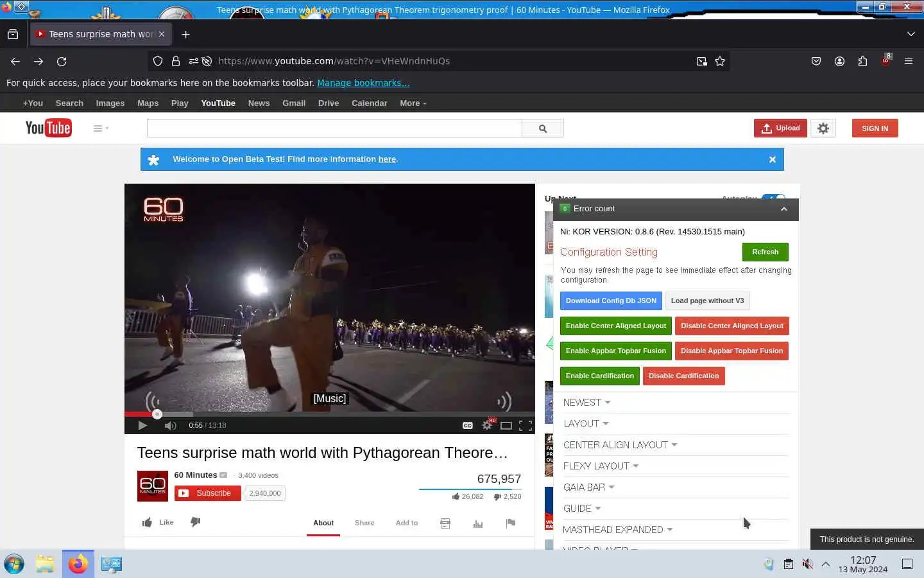Open the More dropdown in the Google bar
The height and width of the screenshot is (578, 924).
pos(413,103)
